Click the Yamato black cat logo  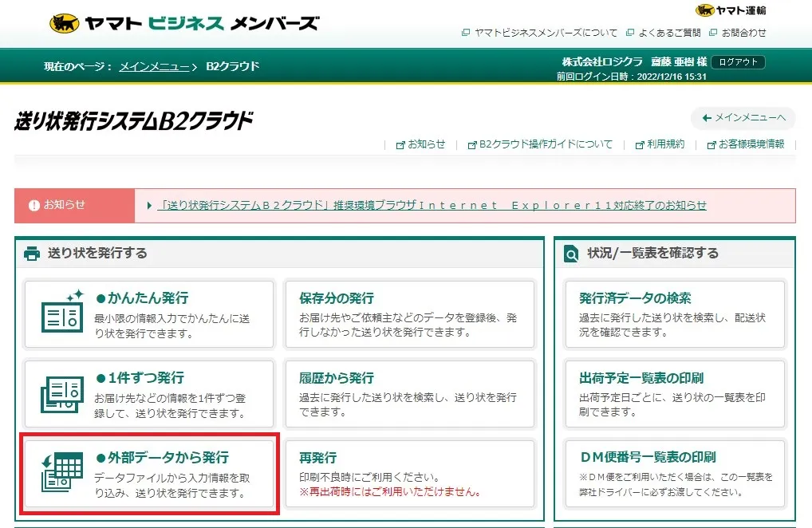(x=65, y=23)
